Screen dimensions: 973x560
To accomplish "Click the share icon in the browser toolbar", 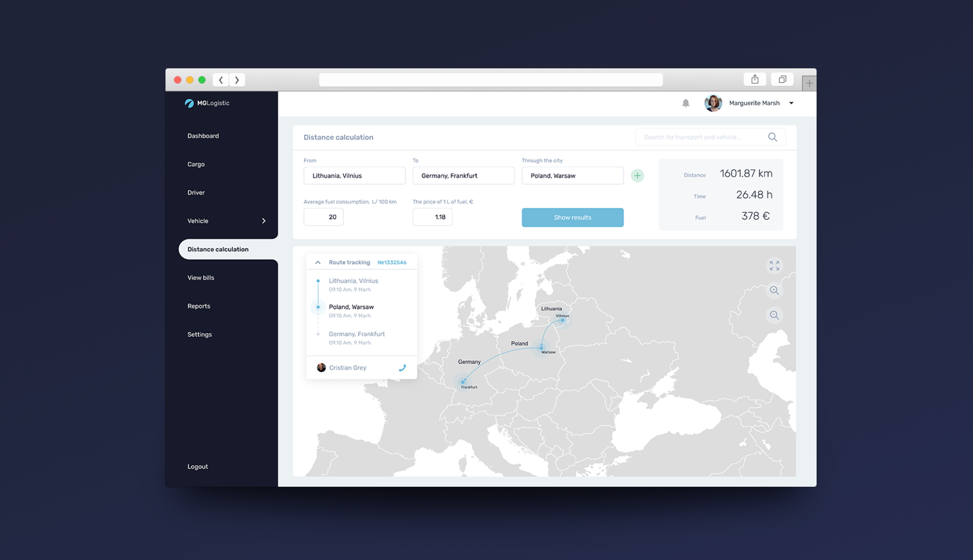I will tap(755, 79).
